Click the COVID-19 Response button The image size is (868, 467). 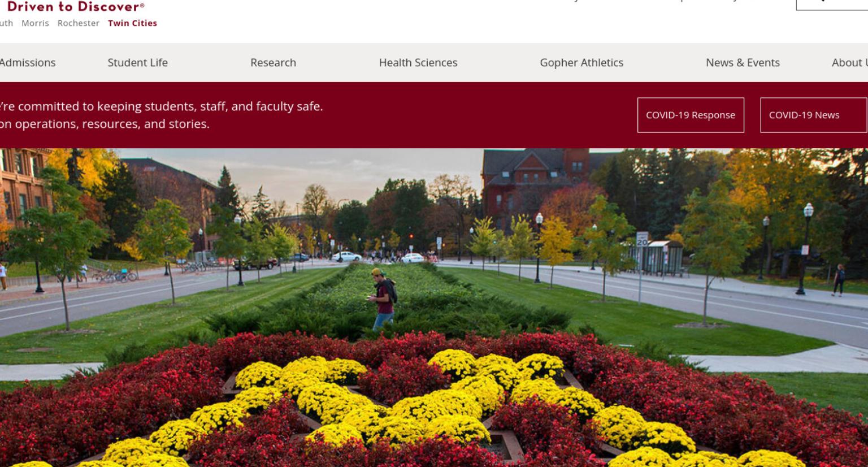[691, 115]
